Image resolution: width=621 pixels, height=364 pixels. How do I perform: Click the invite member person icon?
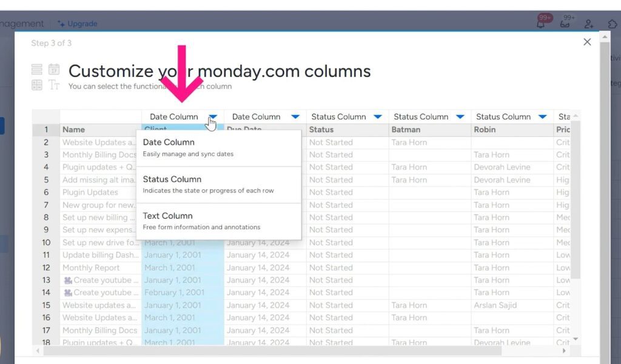[x=589, y=24]
